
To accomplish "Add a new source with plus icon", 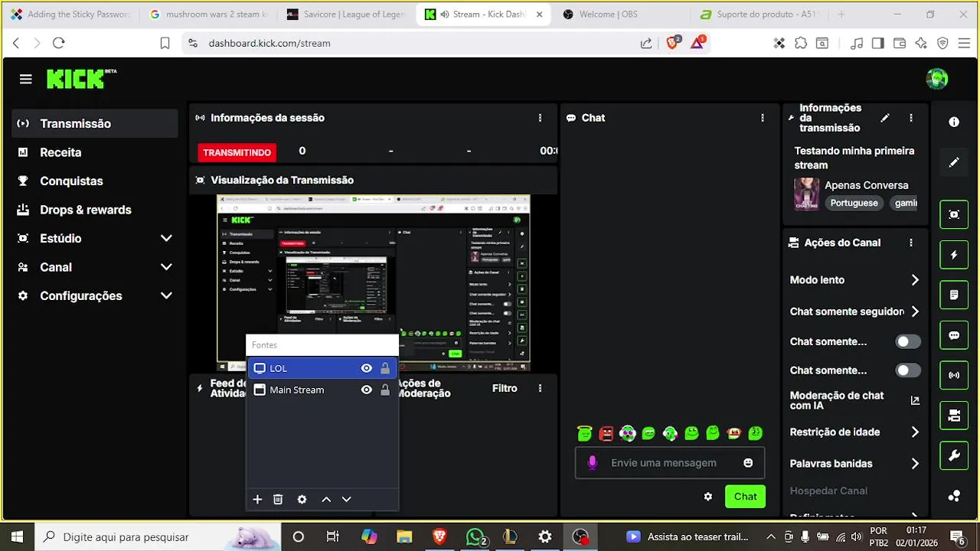I will click(x=257, y=499).
